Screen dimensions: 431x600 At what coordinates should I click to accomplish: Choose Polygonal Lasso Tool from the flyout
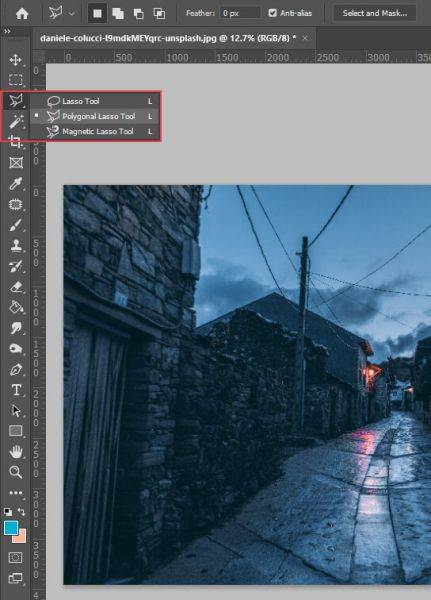point(96,116)
